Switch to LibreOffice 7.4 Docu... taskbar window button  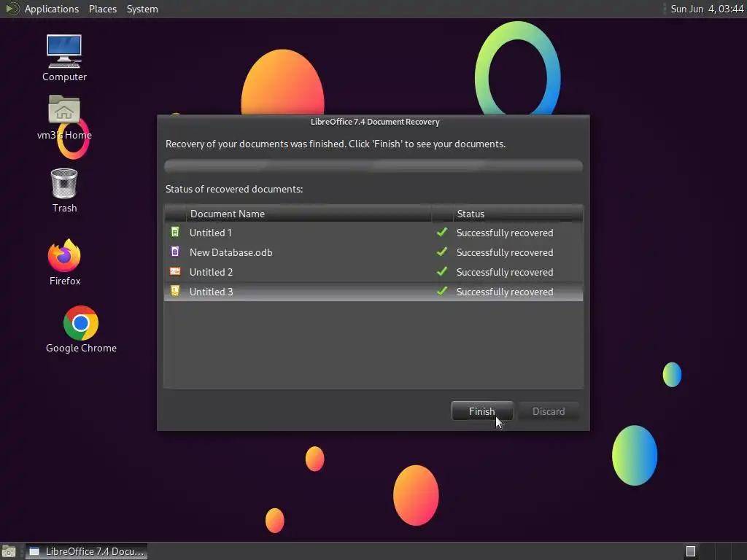(86, 551)
